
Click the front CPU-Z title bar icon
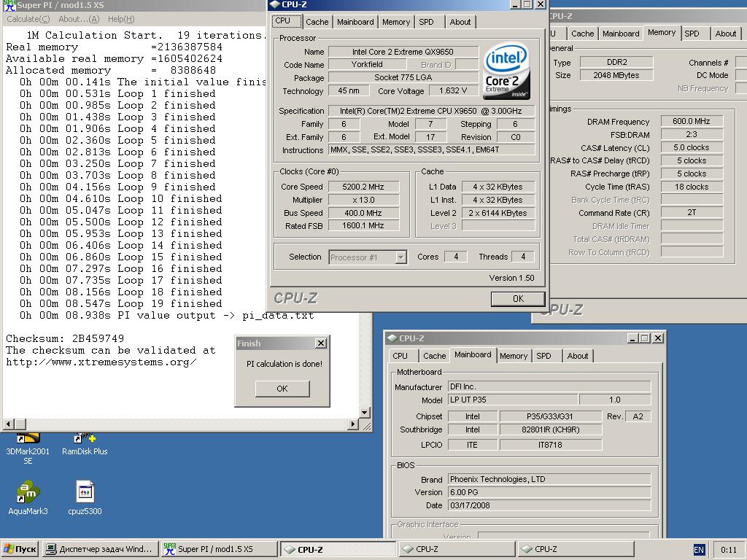pos(275,4)
